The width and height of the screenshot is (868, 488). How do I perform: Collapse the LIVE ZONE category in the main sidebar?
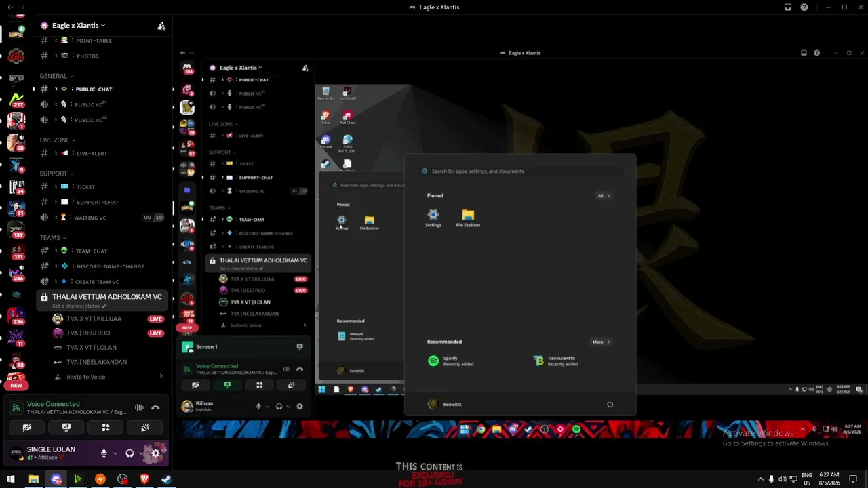(x=58, y=140)
